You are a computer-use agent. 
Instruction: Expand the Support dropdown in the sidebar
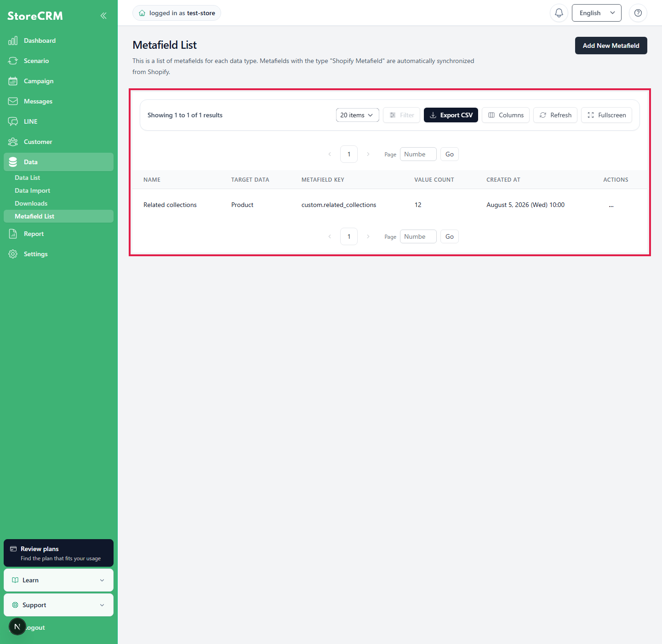(x=58, y=605)
